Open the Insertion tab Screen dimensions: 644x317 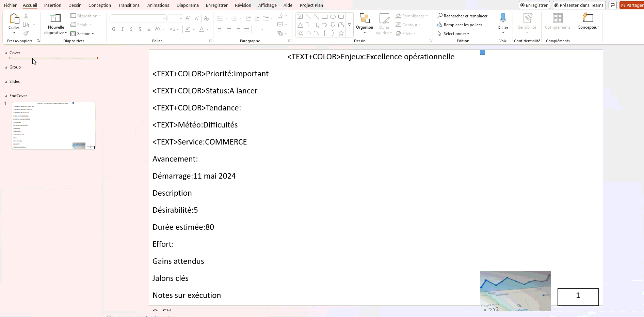click(x=53, y=5)
